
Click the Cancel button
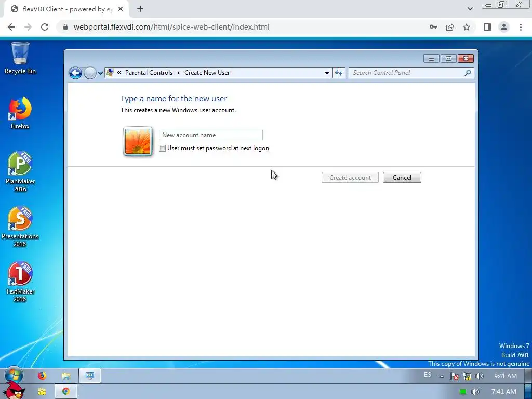[402, 178]
